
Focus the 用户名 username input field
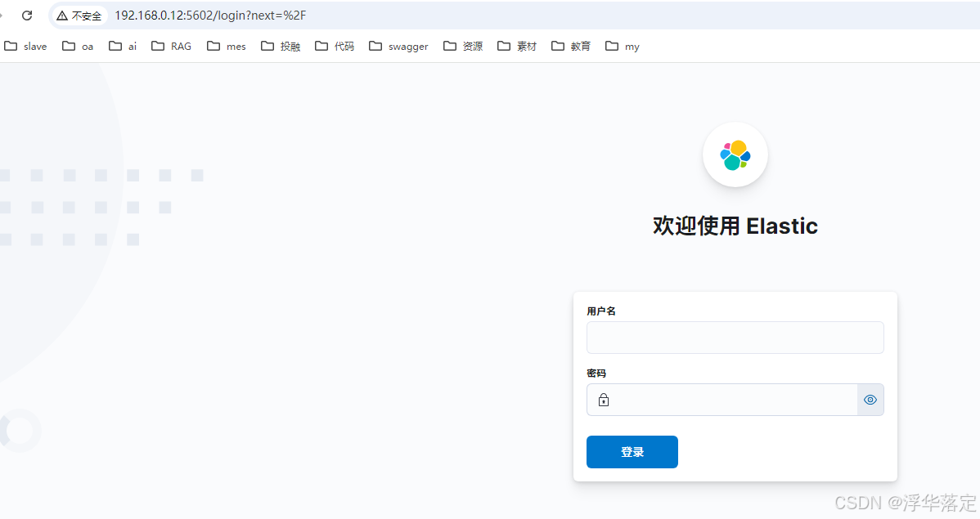pos(735,338)
